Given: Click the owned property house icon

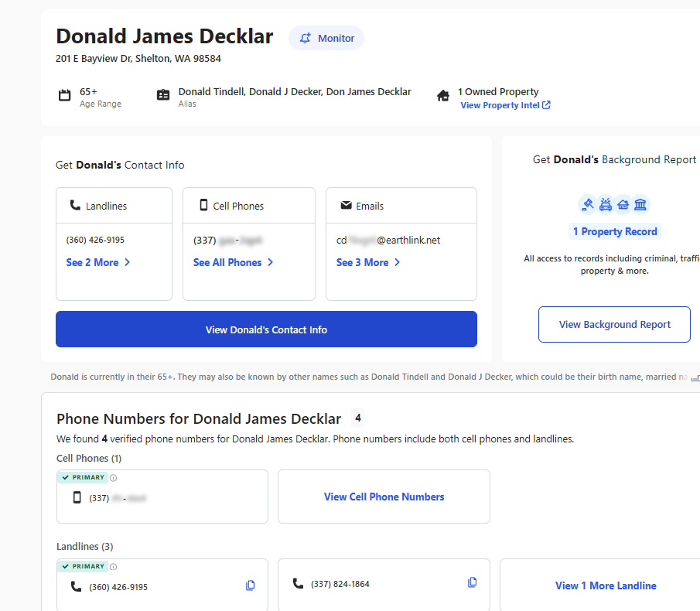Looking at the screenshot, I should click(x=443, y=95).
